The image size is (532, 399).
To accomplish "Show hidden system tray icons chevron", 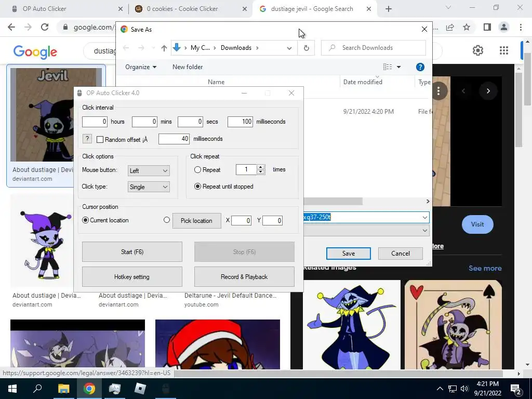I will pos(440,389).
